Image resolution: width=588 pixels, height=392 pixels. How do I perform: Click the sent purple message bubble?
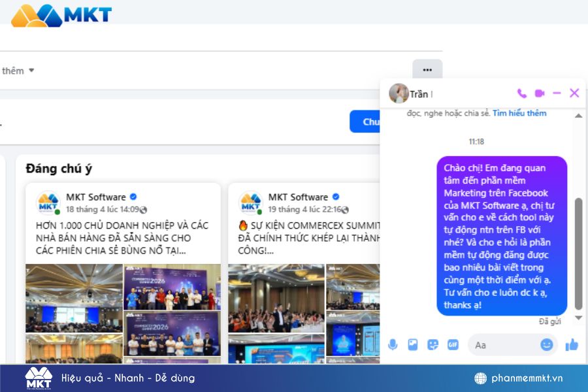click(x=502, y=236)
